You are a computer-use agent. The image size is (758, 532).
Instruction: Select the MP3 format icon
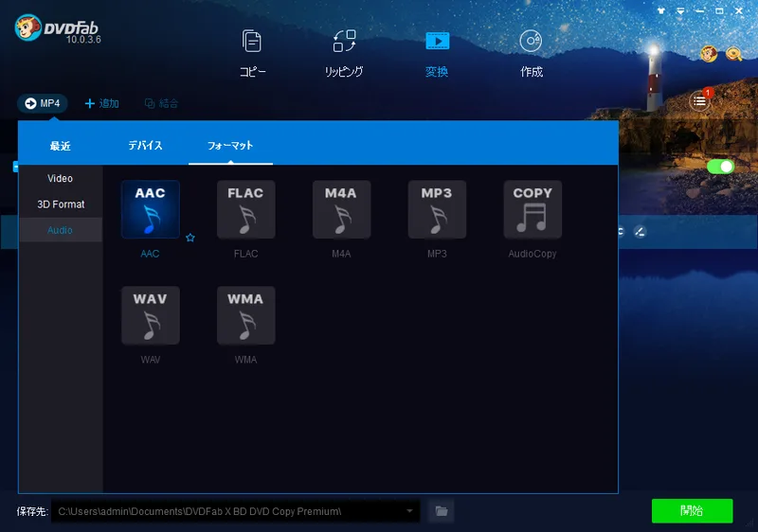click(437, 210)
